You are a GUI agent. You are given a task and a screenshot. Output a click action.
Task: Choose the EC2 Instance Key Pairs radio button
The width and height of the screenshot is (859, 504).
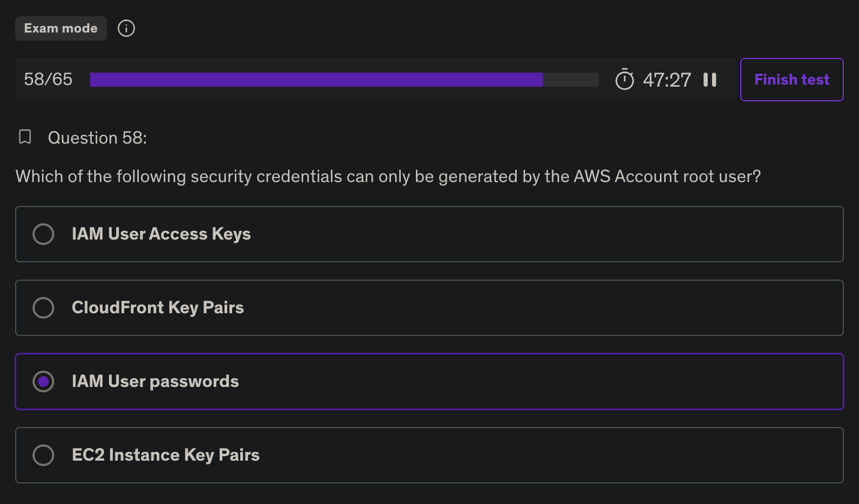[43, 455]
